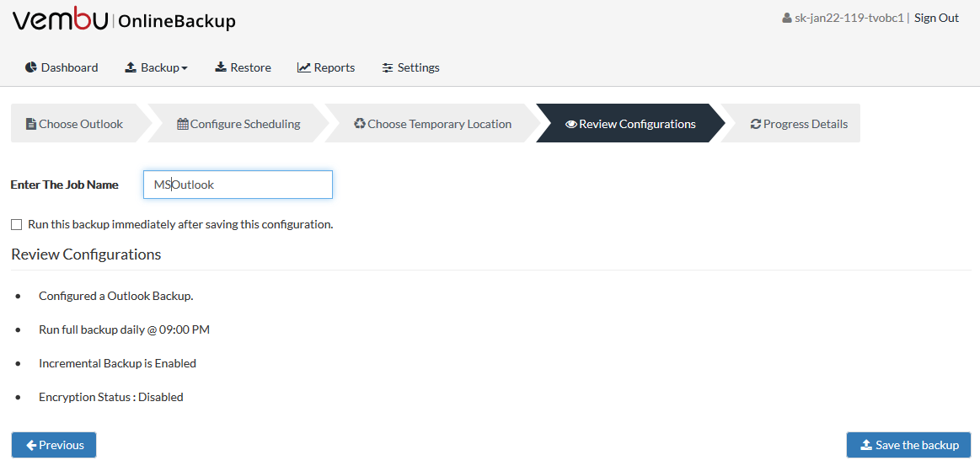Click the Vembu OnlineBackup logo

coord(124,20)
